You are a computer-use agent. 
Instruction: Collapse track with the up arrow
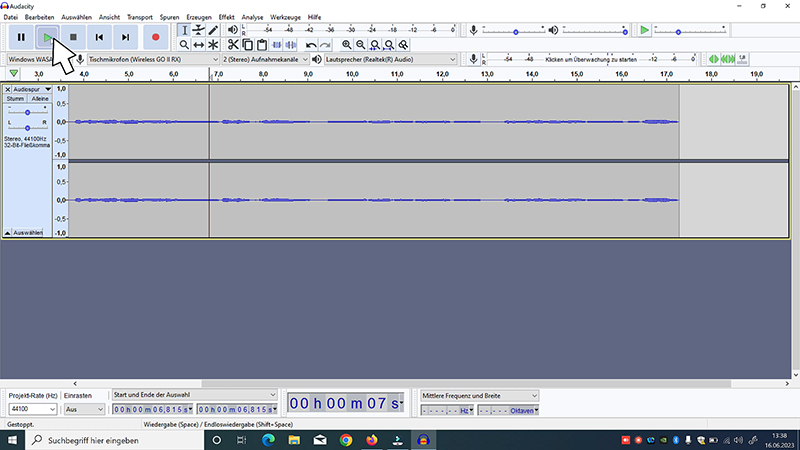[8, 233]
